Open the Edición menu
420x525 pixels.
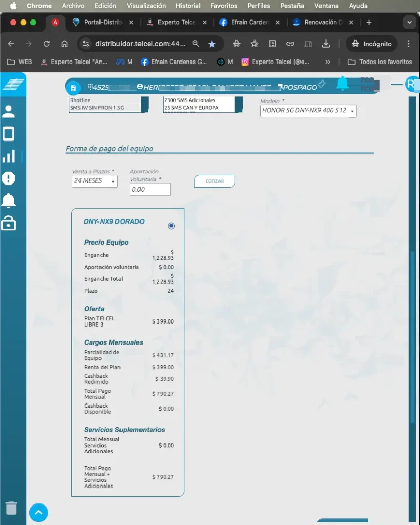[105, 6]
